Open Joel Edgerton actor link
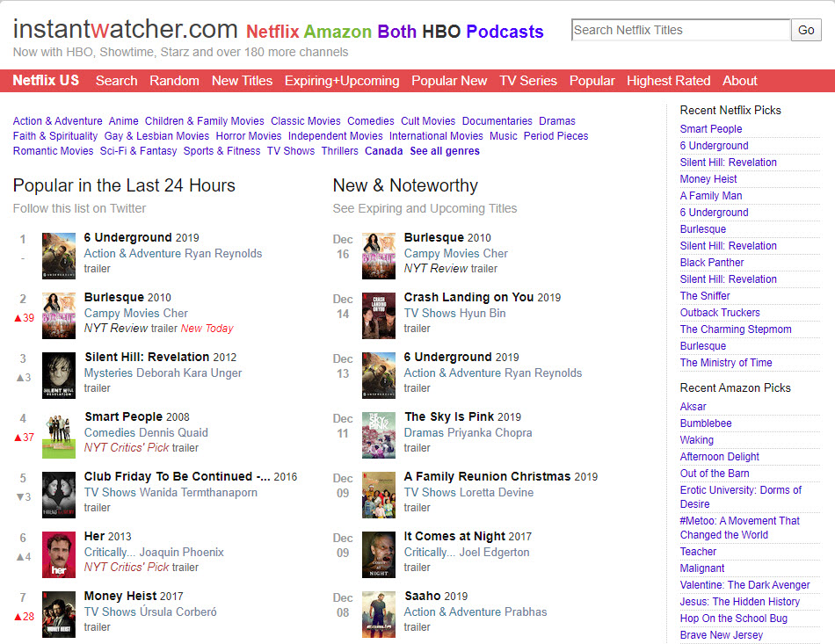 (x=494, y=553)
